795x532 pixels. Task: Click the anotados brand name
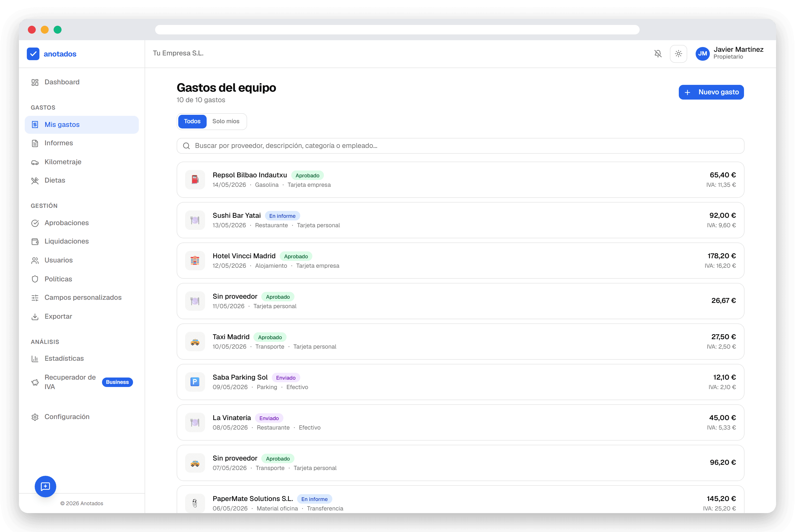tap(60, 54)
